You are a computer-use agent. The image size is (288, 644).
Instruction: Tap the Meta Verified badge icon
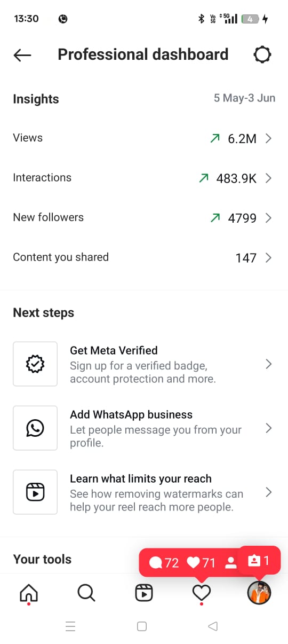click(35, 364)
